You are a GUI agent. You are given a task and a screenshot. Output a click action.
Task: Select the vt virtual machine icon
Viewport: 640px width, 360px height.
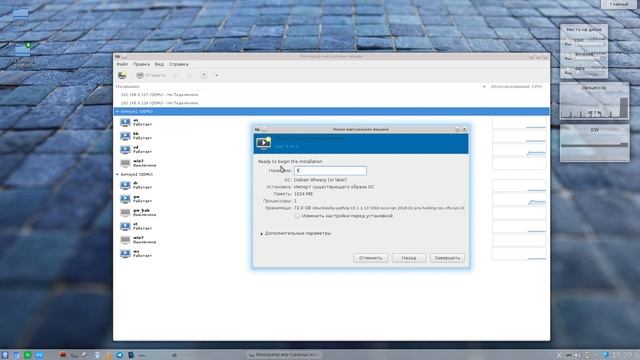tap(125, 226)
